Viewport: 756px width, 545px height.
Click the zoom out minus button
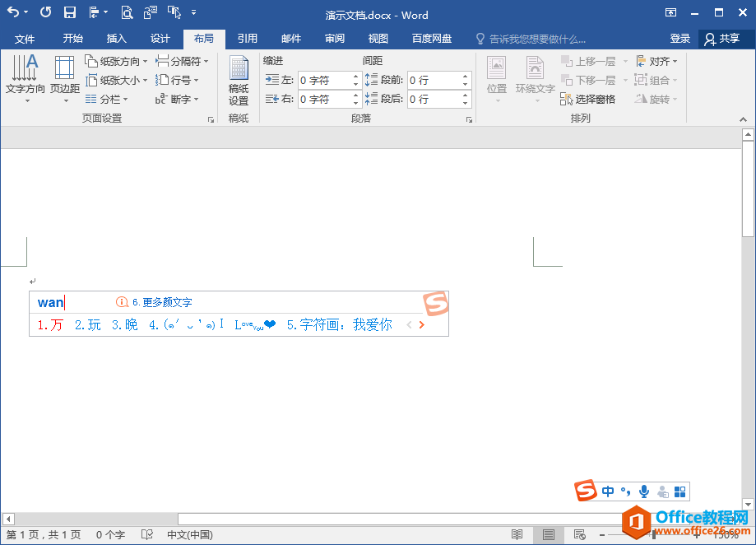602,534
